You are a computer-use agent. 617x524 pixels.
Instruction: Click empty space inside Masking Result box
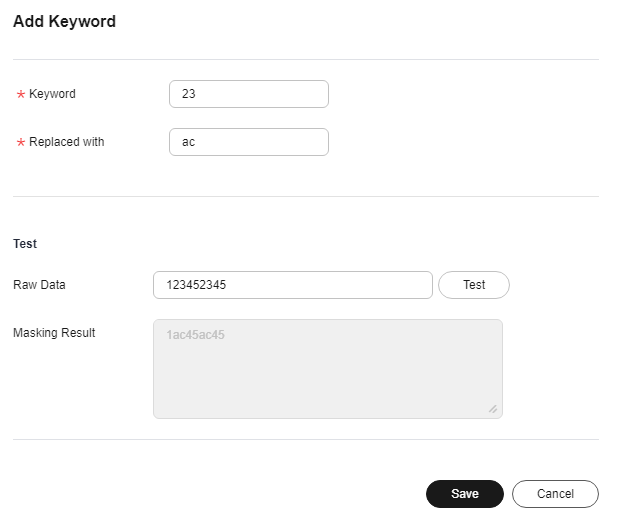tap(327, 380)
